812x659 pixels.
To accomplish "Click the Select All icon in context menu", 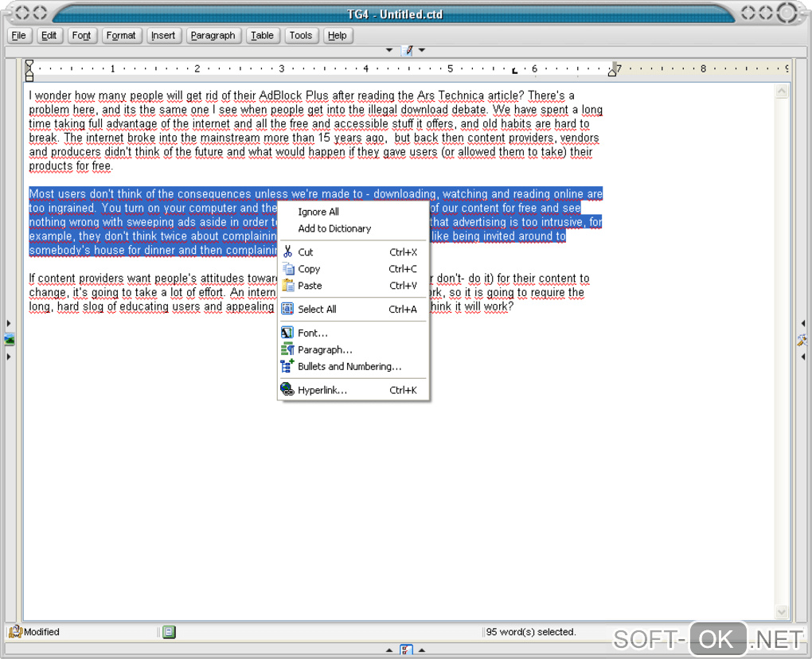I will pyautogui.click(x=287, y=309).
